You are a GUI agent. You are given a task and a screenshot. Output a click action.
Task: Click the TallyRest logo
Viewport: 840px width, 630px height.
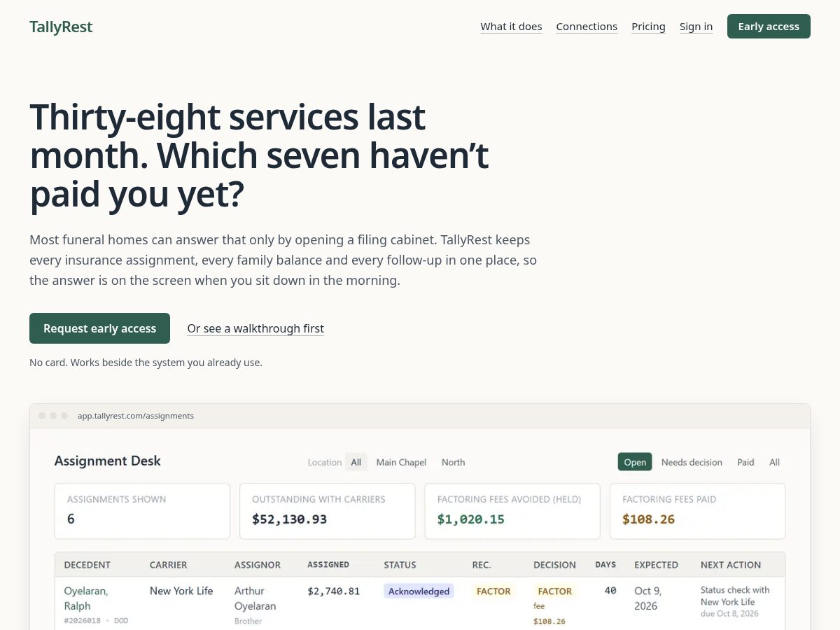[61, 27]
